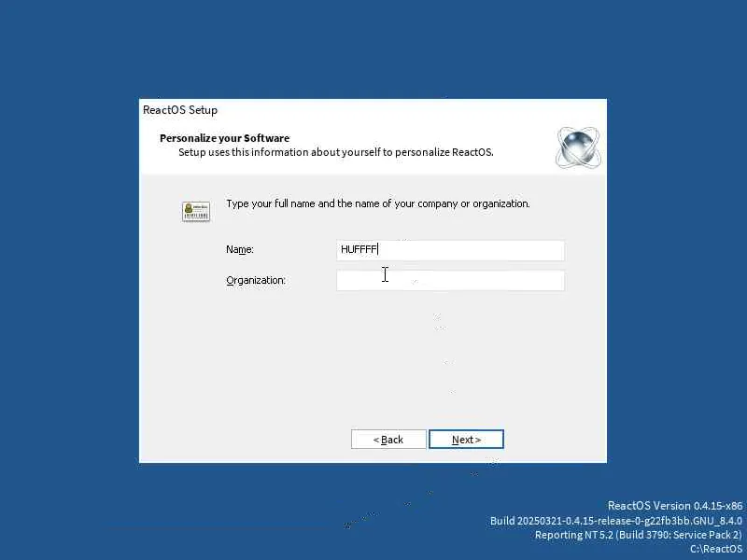
Task: Click the 'ReactOS Version 0.4.15-x86' desktop text
Action: click(x=674, y=506)
